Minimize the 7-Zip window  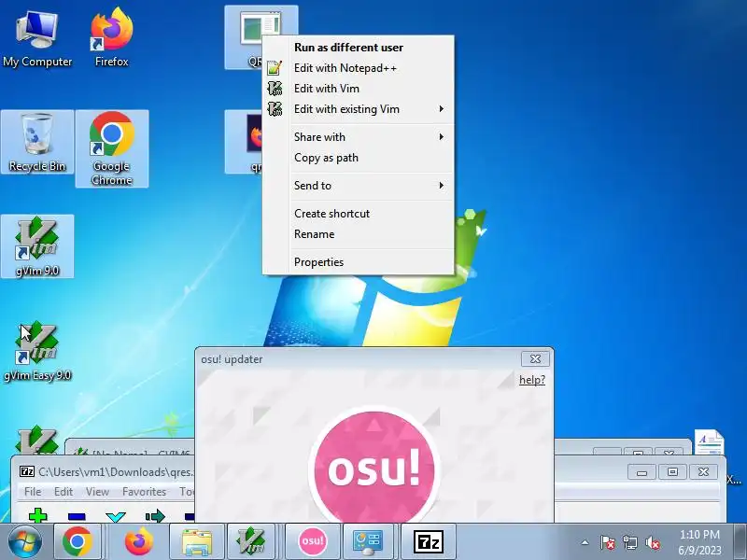[641, 472]
